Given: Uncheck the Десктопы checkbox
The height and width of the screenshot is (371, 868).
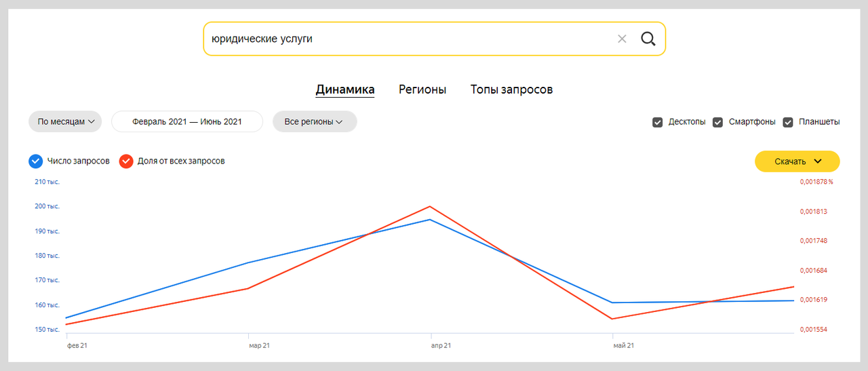Looking at the screenshot, I should point(657,122).
